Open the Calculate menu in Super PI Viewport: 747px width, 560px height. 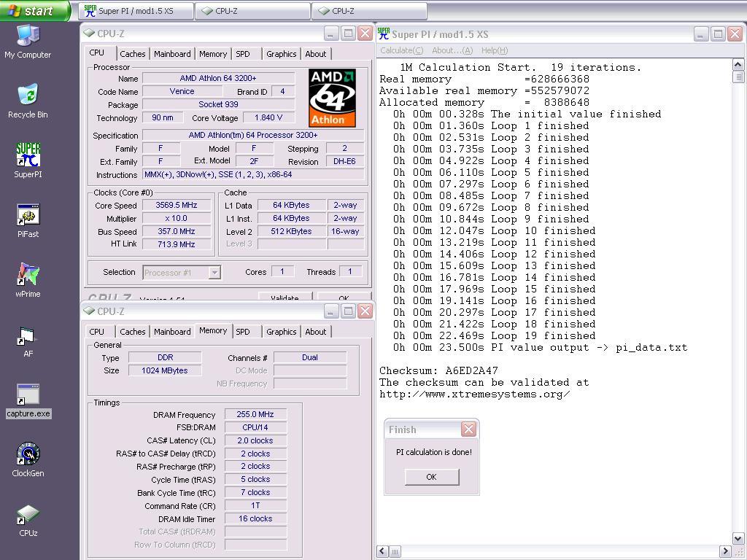402,50
